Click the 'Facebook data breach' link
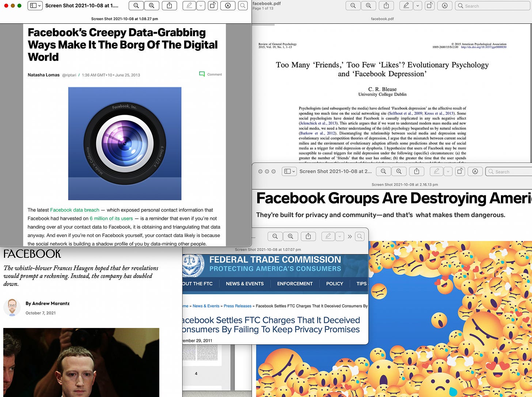The height and width of the screenshot is (397, 532). [x=75, y=210]
